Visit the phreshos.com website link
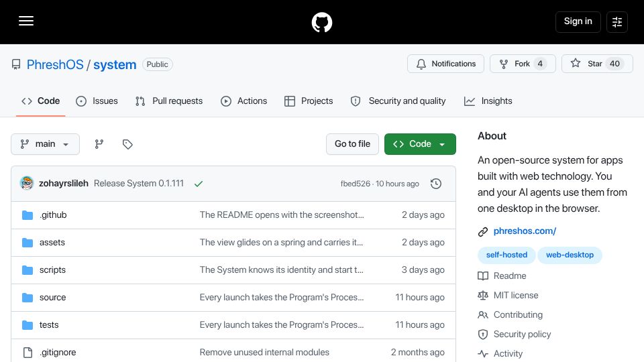This screenshot has width=644, height=362. click(525, 231)
